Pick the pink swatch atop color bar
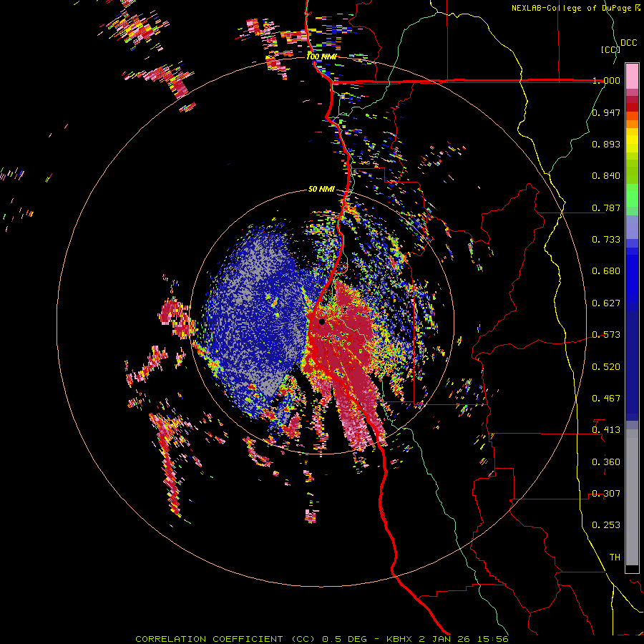 [632, 76]
